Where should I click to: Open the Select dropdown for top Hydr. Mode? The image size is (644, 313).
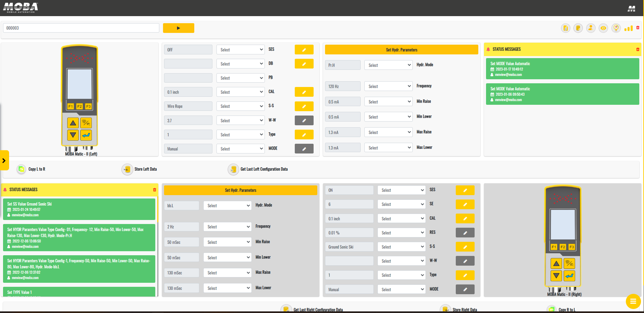[x=389, y=65]
